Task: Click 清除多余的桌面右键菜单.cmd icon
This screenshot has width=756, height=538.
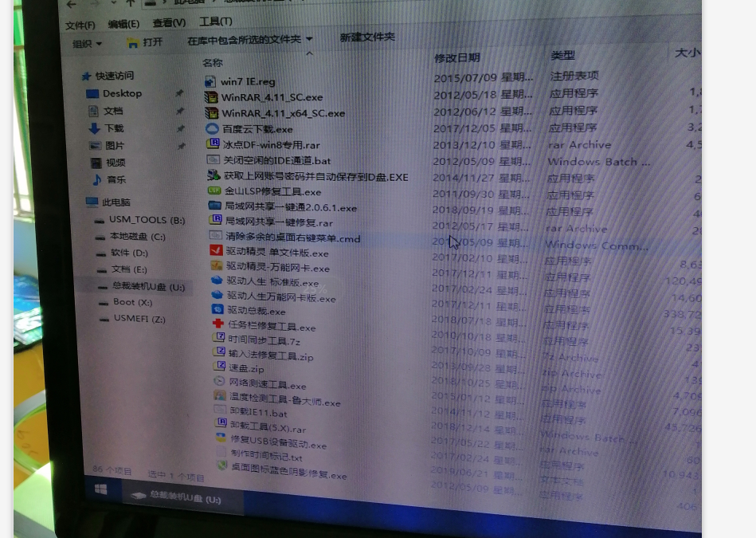Action: point(216,236)
